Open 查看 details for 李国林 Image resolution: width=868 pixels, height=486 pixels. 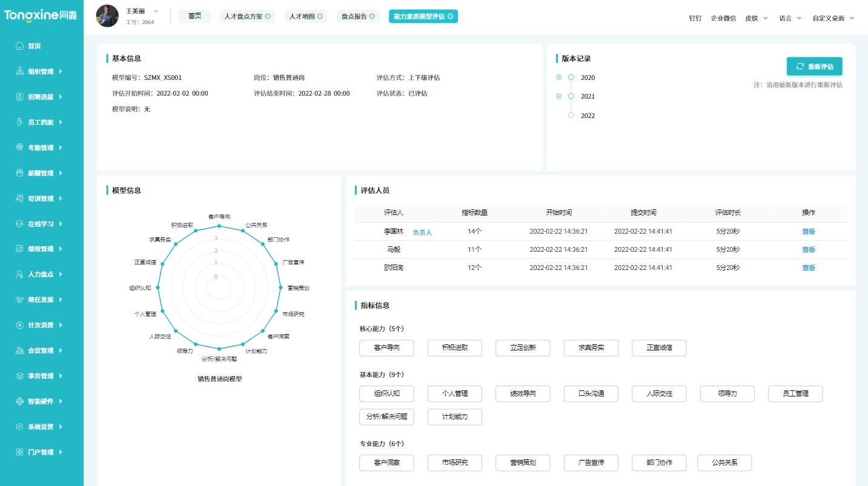click(x=808, y=231)
